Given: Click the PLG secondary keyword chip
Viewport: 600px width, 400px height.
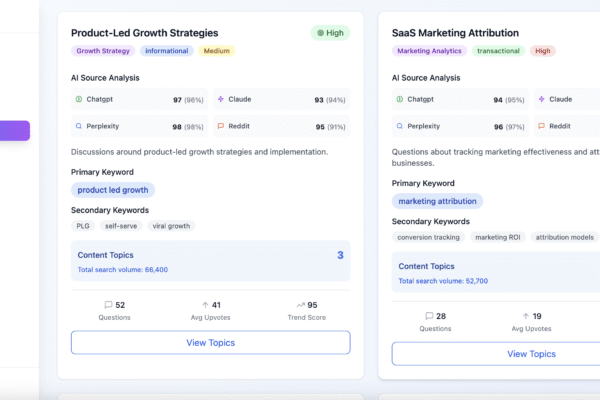Looking at the screenshot, I should click(83, 226).
